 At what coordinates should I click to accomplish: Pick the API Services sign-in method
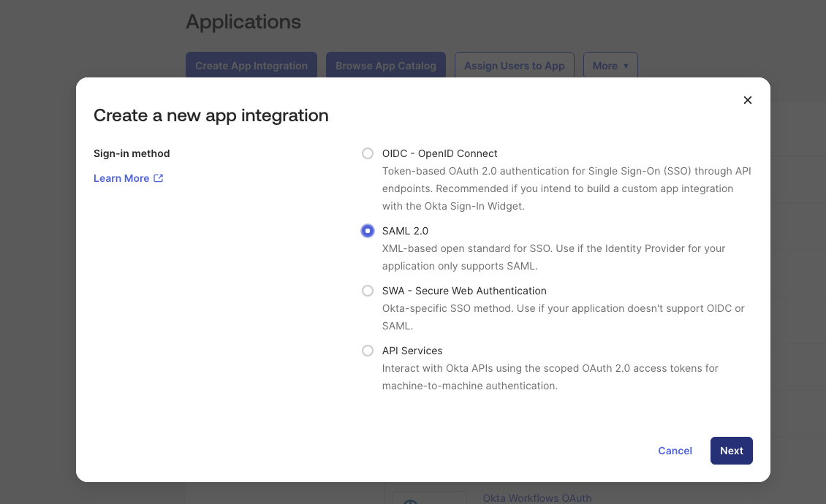pyautogui.click(x=368, y=350)
